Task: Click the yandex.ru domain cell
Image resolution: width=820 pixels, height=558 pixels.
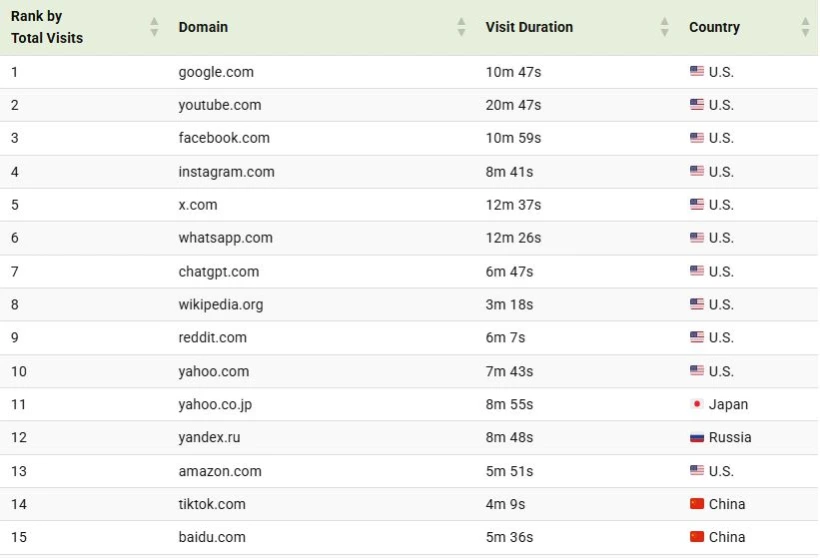Action: click(x=209, y=437)
